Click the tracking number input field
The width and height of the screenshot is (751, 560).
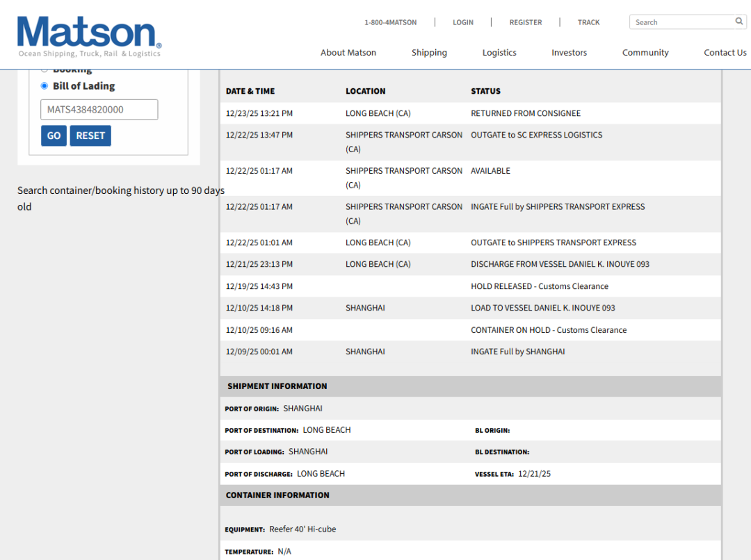tap(99, 110)
